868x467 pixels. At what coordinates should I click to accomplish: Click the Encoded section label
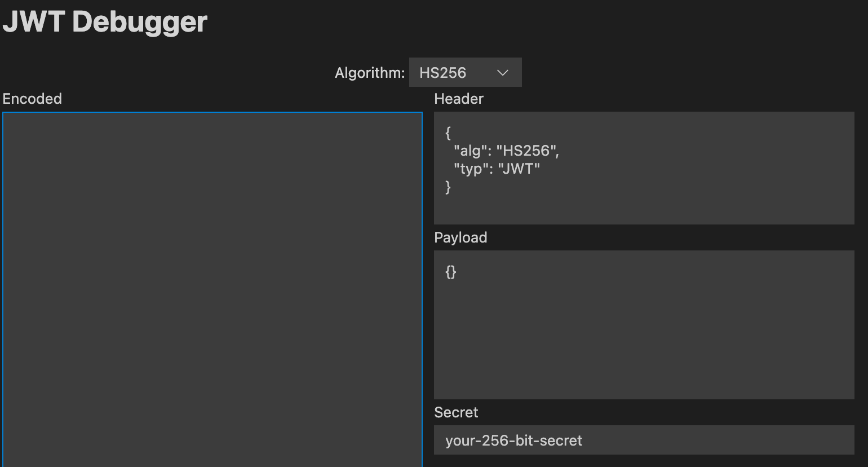pyautogui.click(x=32, y=99)
